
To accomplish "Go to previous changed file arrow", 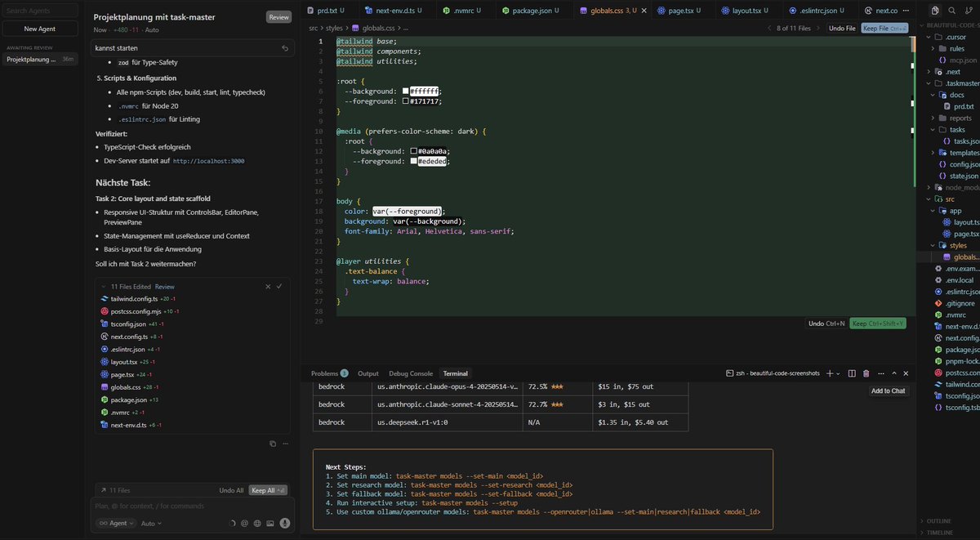I will click(768, 28).
